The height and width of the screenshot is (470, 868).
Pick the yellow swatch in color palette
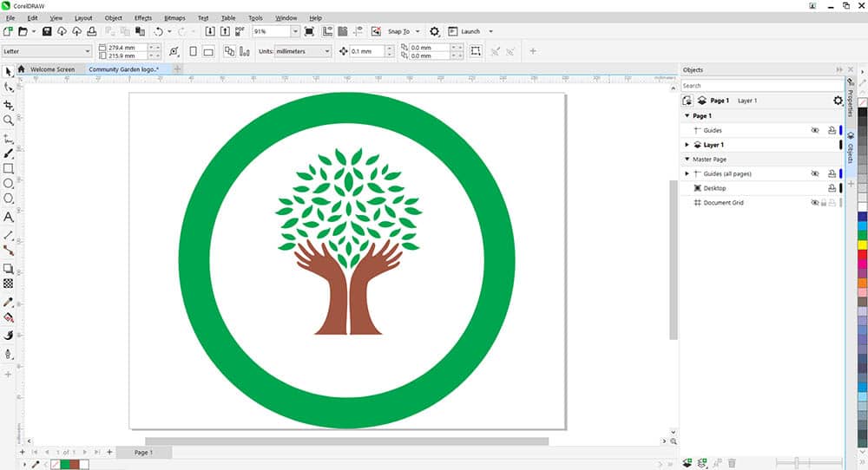pos(862,246)
